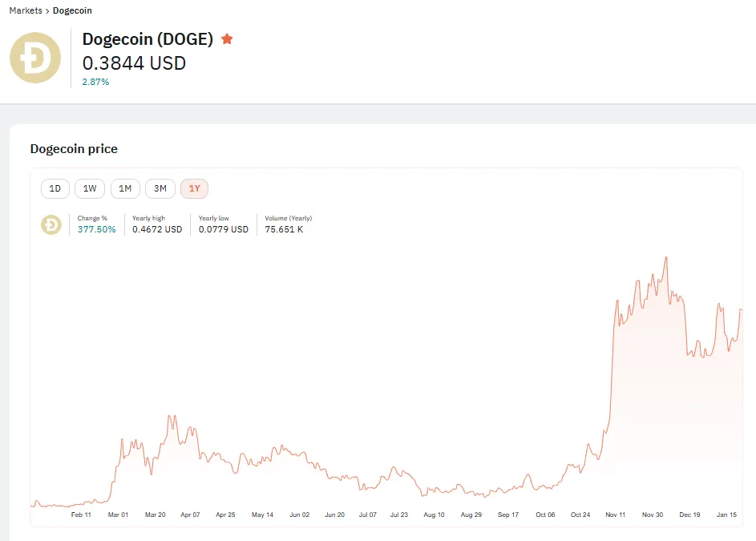Click the Apr 07 axis label

[190, 515]
